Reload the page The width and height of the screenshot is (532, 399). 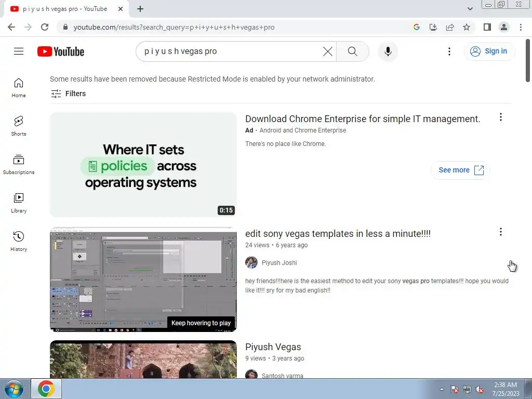click(x=45, y=27)
